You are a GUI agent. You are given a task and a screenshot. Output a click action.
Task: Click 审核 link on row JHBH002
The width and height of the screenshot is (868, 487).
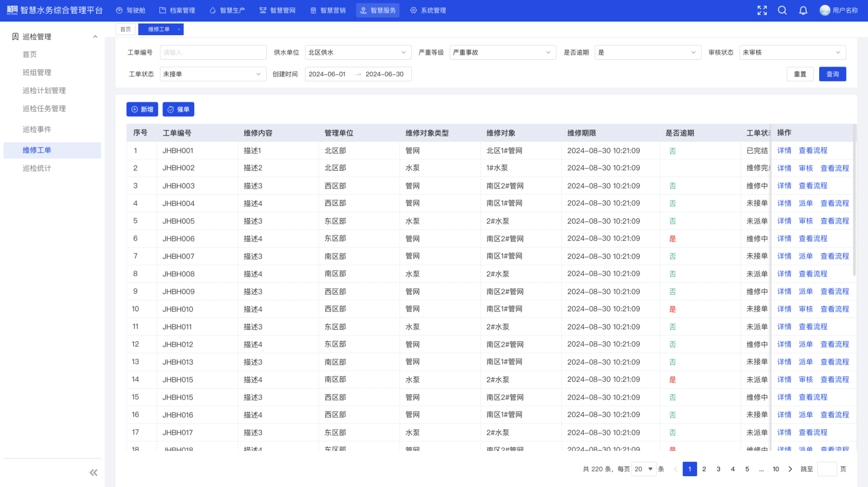click(x=806, y=168)
